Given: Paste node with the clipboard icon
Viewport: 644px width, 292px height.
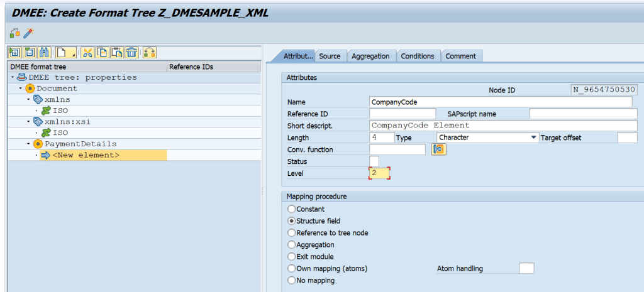Looking at the screenshot, I should [116, 53].
